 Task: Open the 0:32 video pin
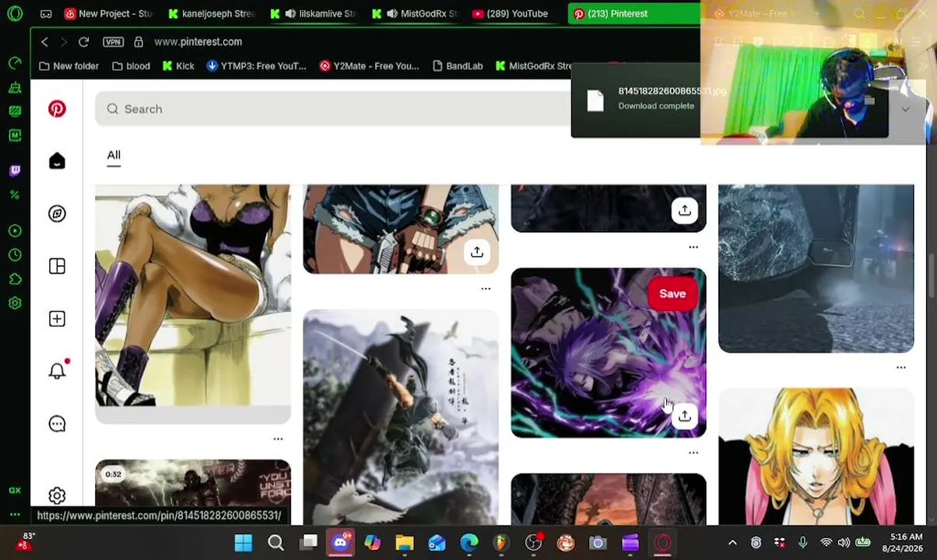point(193,492)
